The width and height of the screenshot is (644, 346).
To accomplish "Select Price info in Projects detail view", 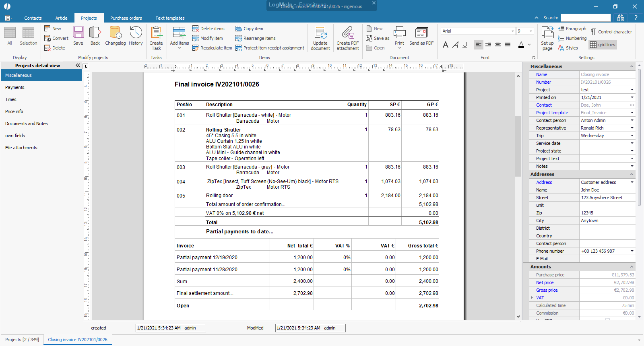I will 14,111.
